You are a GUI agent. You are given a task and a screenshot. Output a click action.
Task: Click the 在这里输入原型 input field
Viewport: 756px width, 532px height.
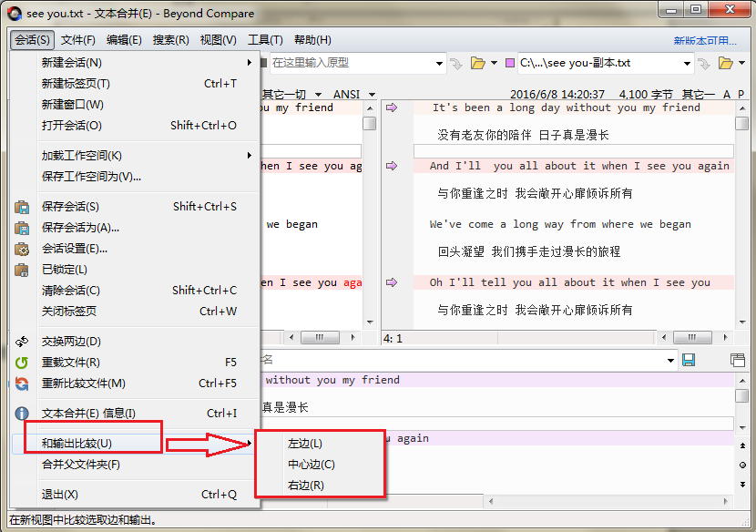point(355,64)
